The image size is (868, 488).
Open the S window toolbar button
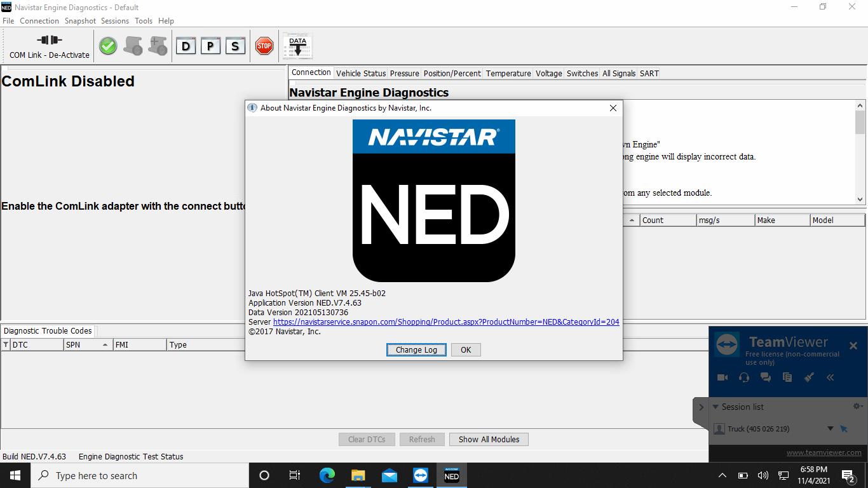click(x=235, y=46)
